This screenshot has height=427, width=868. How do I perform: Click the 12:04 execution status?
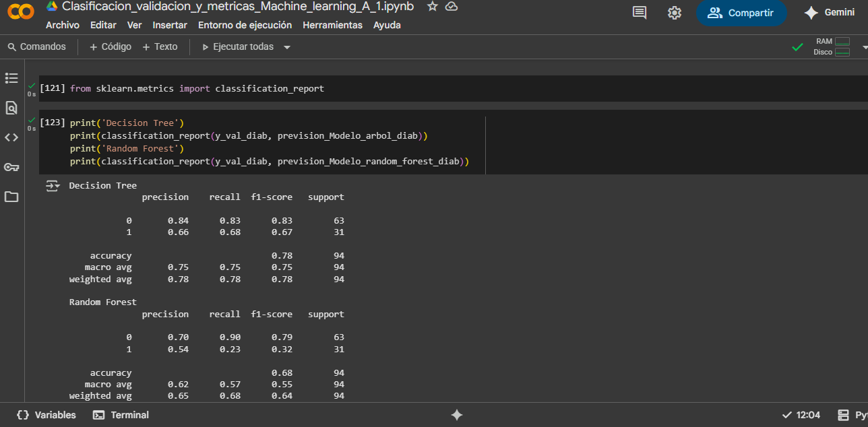(x=801, y=415)
